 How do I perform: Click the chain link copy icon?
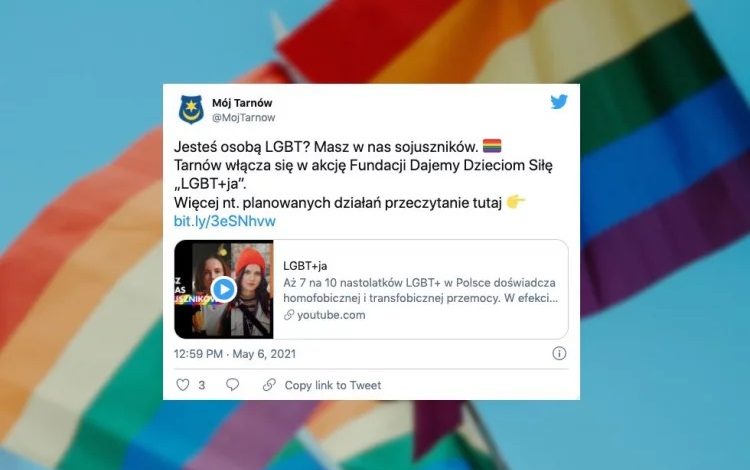269,385
